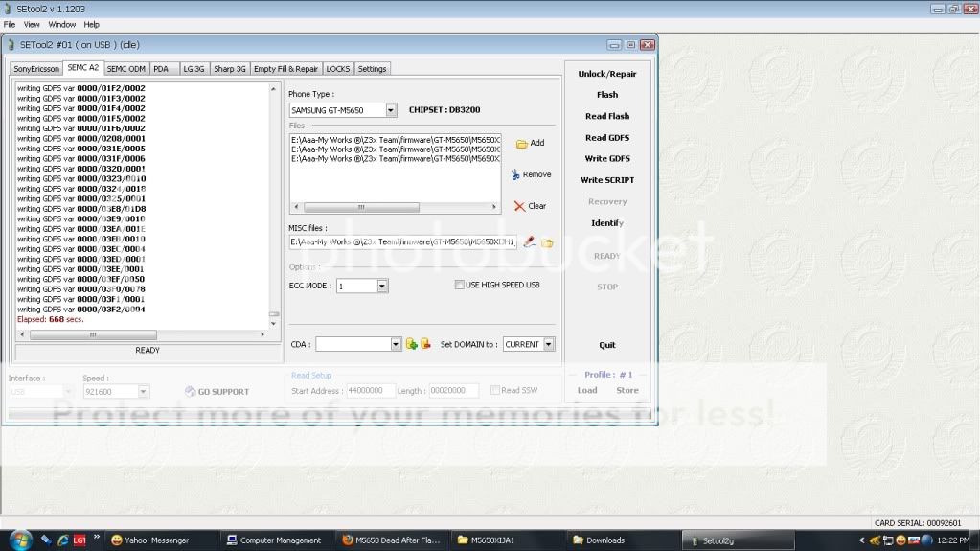
Task: Click the Flash button
Action: coord(607,95)
